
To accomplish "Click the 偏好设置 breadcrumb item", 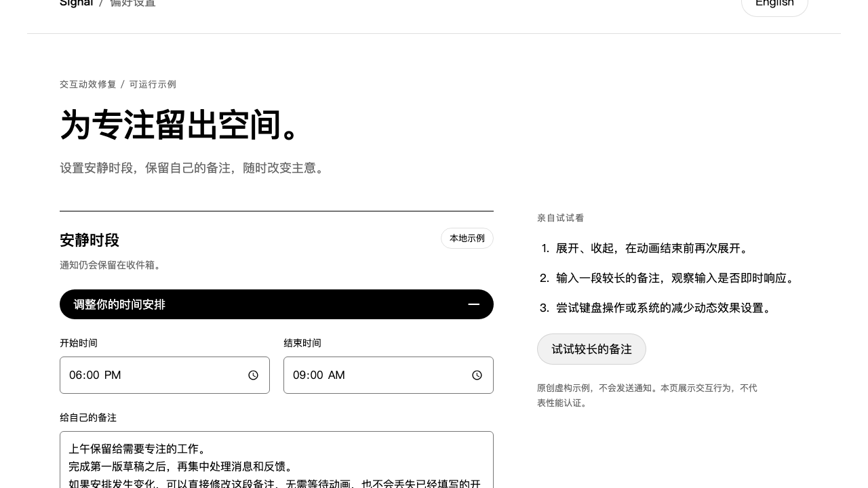I will tap(133, 3).
